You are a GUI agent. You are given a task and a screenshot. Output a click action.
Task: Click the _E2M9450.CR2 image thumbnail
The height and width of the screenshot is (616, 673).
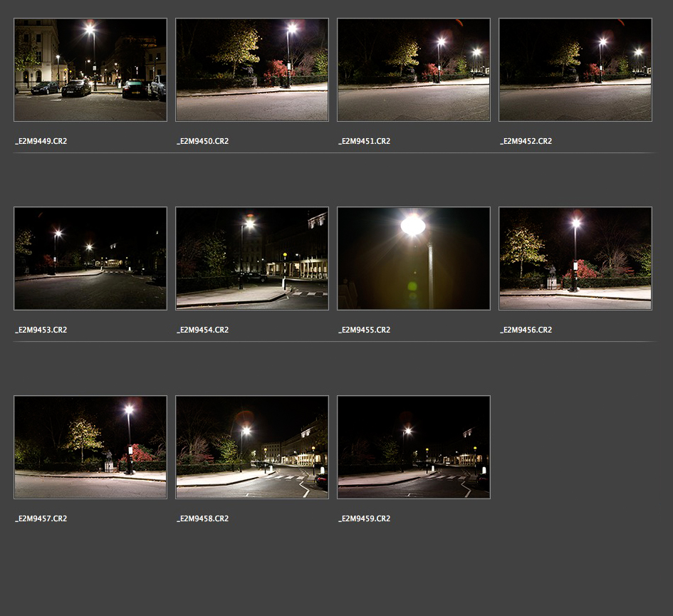(252, 70)
